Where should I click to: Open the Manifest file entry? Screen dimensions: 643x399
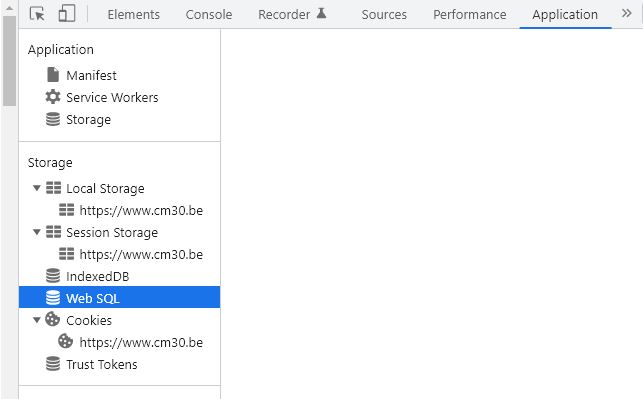coord(82,75)
